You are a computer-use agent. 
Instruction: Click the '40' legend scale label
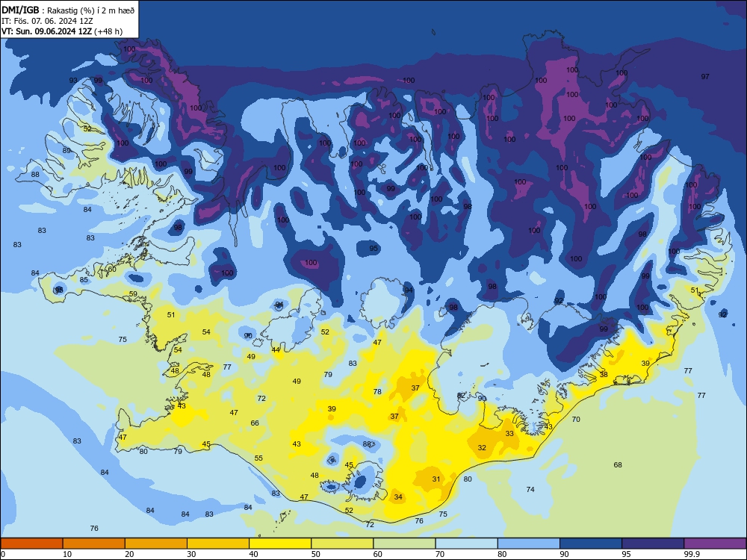coord(254,554)
